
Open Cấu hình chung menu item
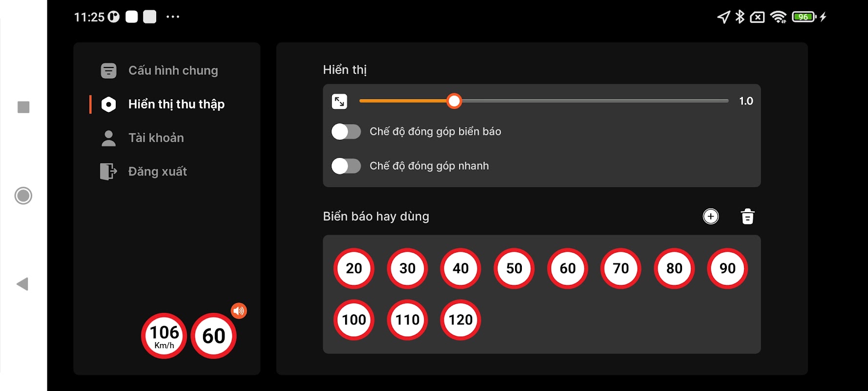coord(159,70)
